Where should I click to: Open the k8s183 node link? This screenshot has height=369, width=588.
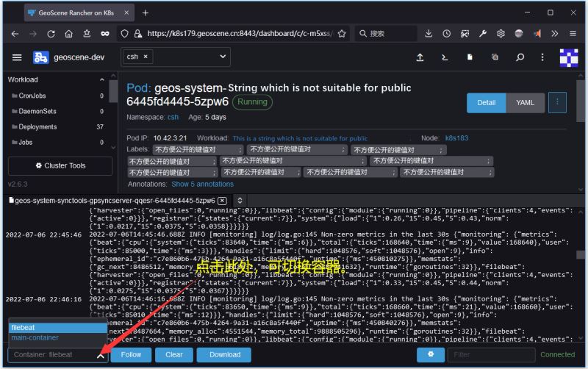click(x=456, y=138)
